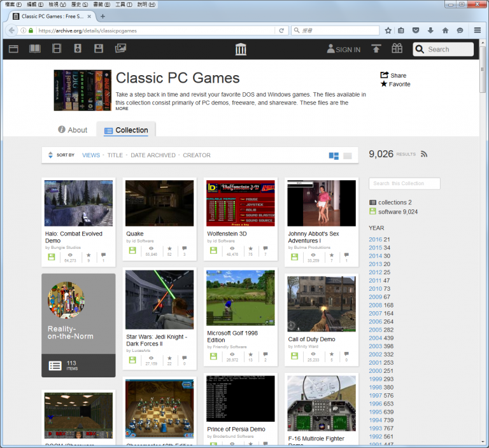The height and width of the screenshot is (448, 489).
Task: Sort results by VIEWS
Action: coord(91,155)
